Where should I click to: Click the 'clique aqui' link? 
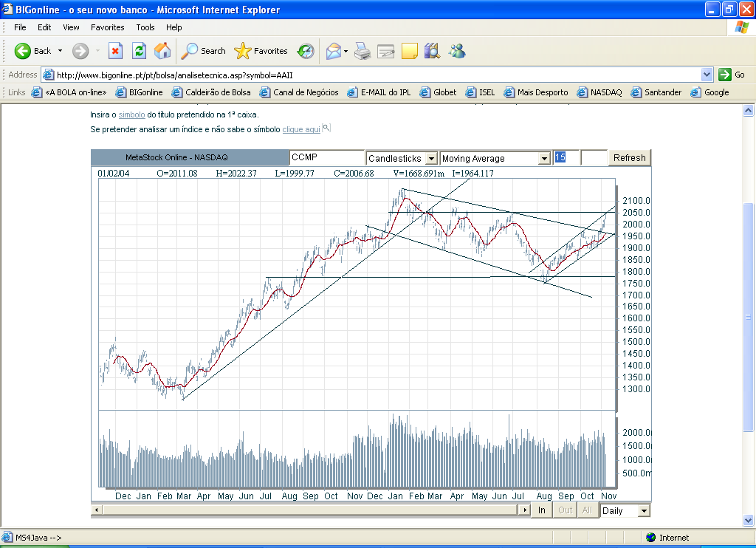300,129
